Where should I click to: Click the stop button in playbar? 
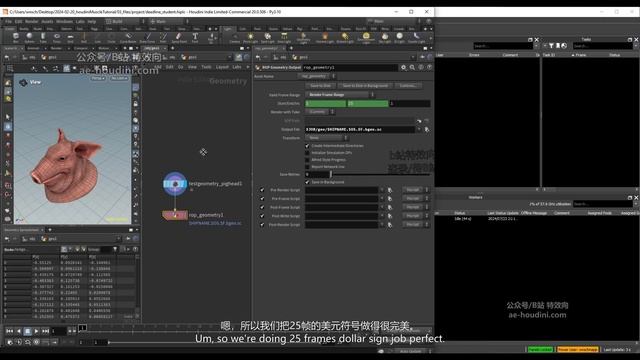click(27, 331)
